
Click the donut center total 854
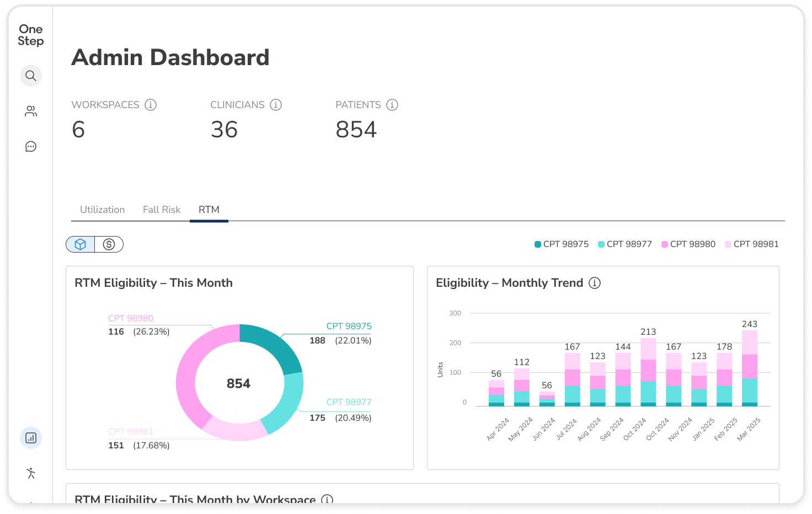[x=238, y=383]
